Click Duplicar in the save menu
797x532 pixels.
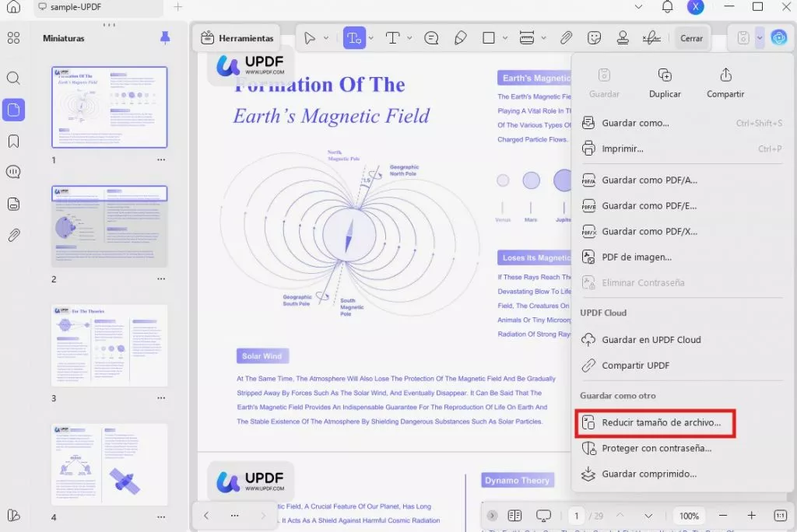click(665, 83)
